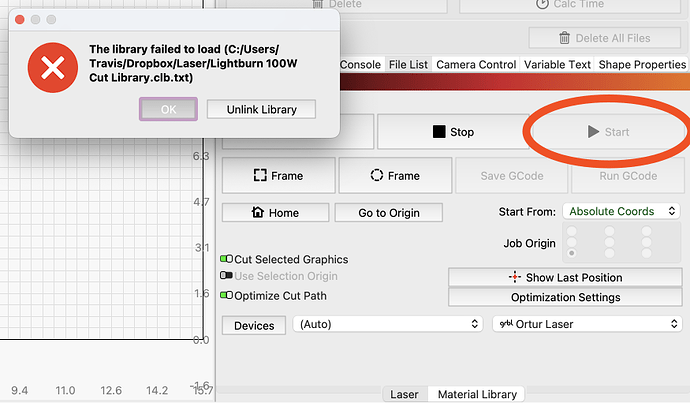The height and width of the screenshot is (403, 690).
Task: Open the Ortur Laser device dropdown
Action: 587,324
